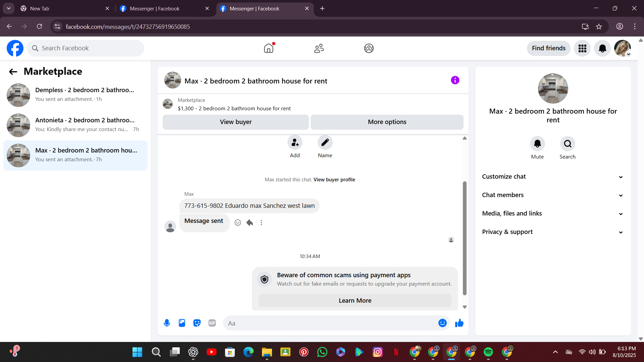Open the sticker picker icon
The image size is (644, 362).
tap(197, 323)
